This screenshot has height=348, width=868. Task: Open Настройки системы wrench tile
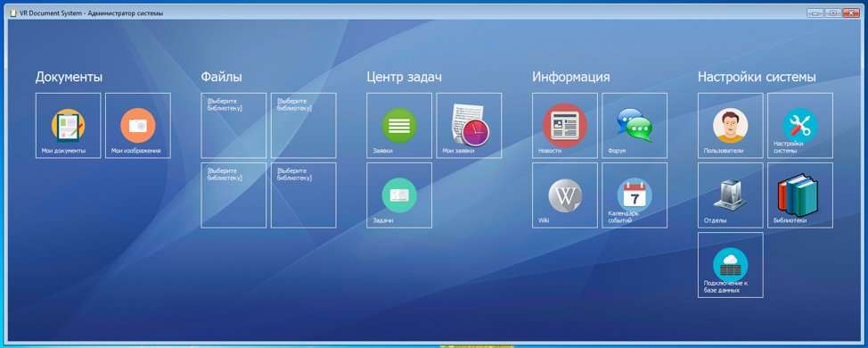[x=800, y=126]
